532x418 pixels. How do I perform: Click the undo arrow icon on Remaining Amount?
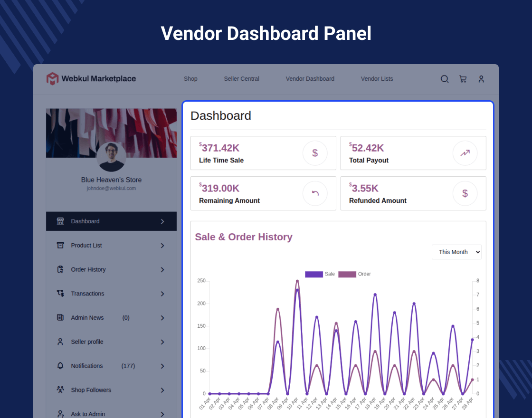(315, 193)
